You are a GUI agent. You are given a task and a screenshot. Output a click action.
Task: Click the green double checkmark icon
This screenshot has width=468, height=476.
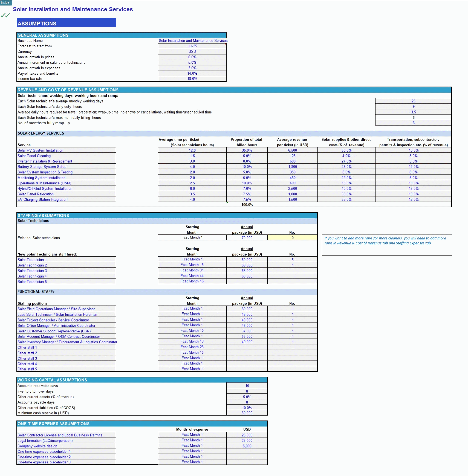[x=5, y=15]
